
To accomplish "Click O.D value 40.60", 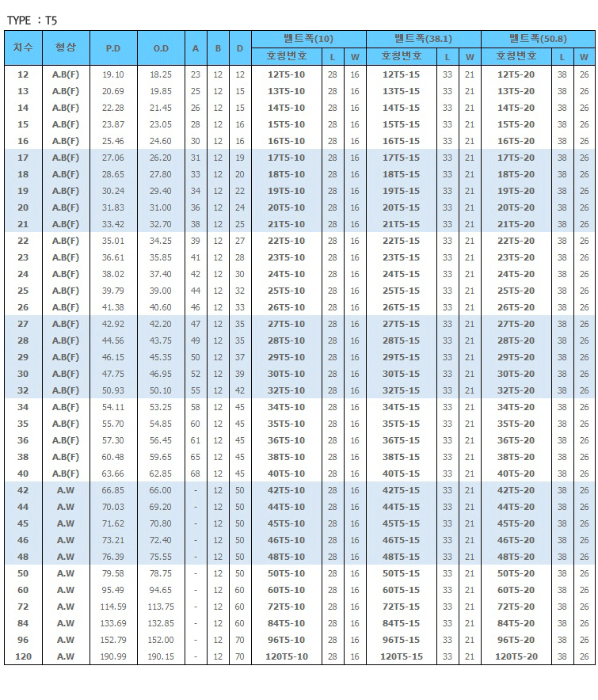I will tap(161, 307).
